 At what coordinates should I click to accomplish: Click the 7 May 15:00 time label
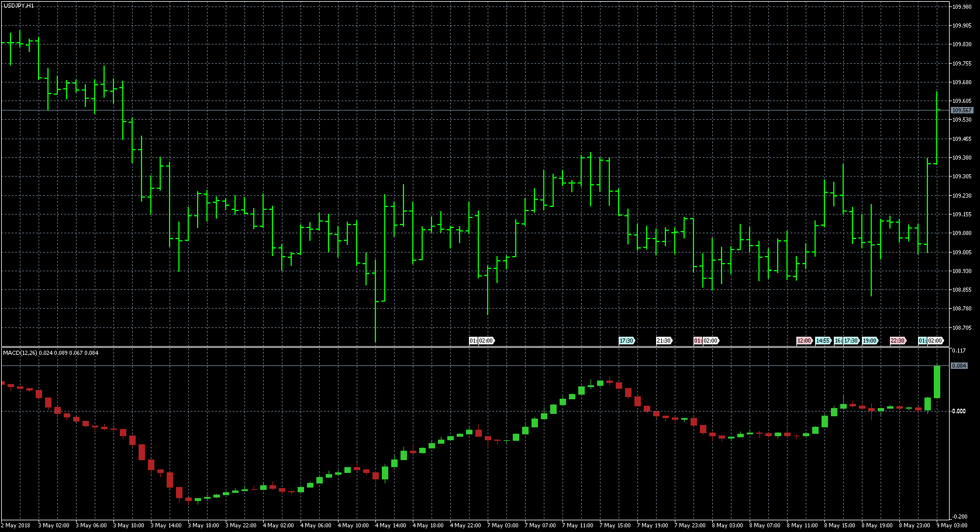[x=615, y=526]
